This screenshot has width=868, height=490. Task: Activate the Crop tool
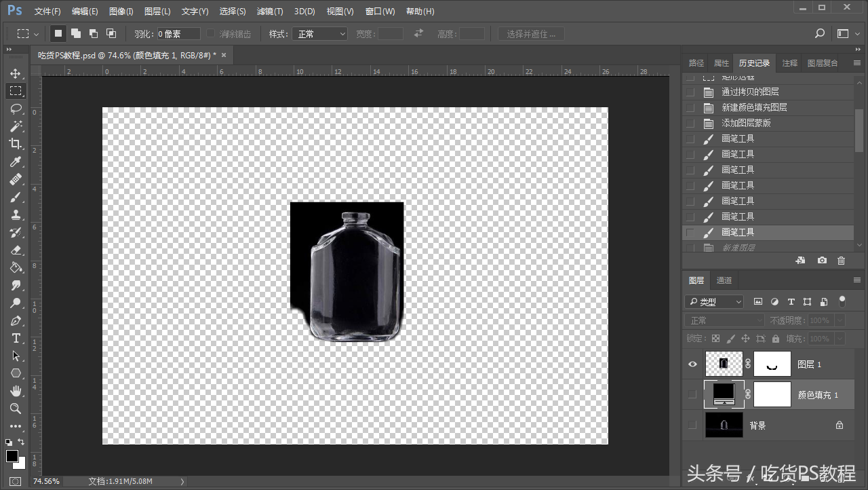point(15,144)
